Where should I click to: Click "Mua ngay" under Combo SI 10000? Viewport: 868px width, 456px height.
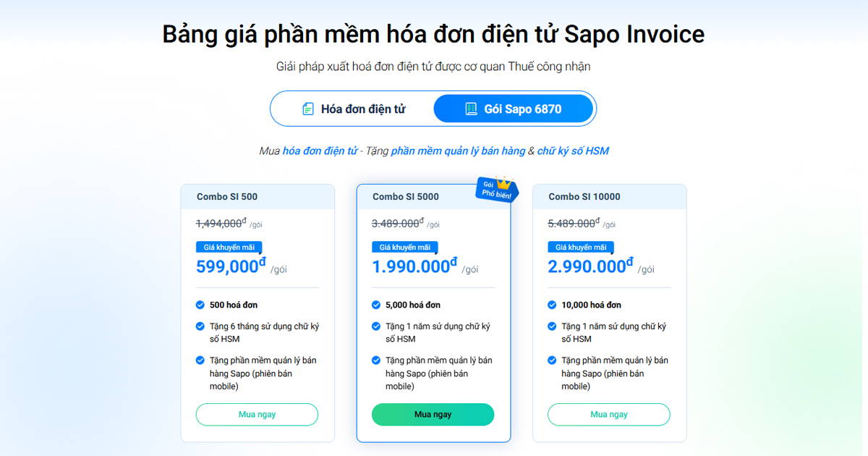[608, 414]
